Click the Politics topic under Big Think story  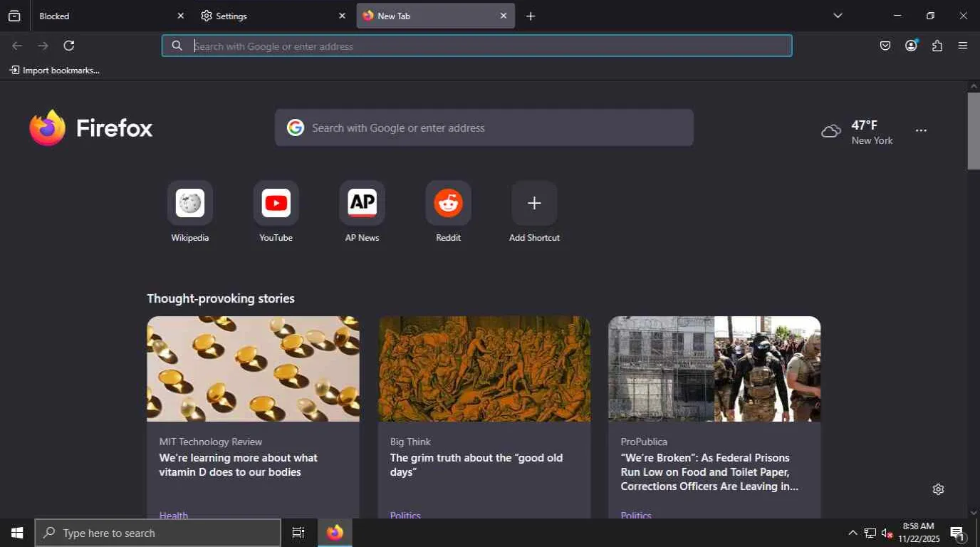click(x=405, y=515)
